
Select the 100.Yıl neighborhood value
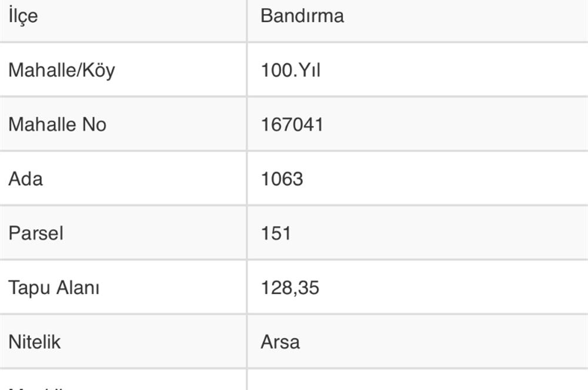pos(290,70)
